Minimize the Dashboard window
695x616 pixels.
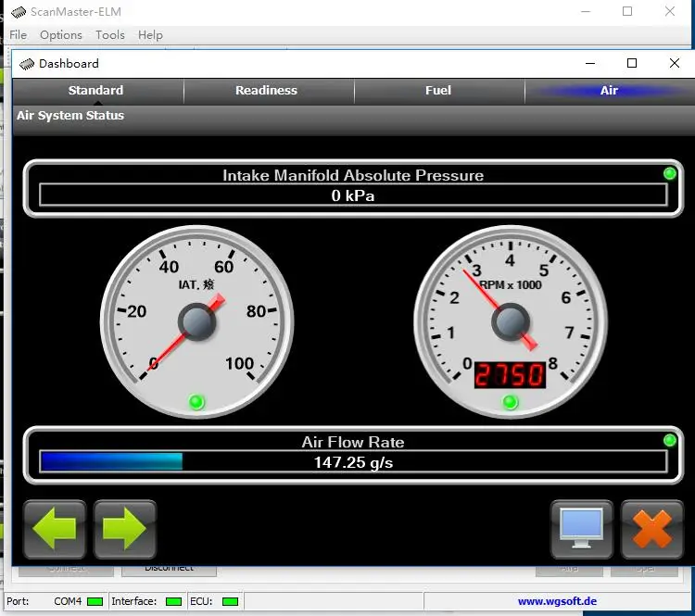(590, 63)
